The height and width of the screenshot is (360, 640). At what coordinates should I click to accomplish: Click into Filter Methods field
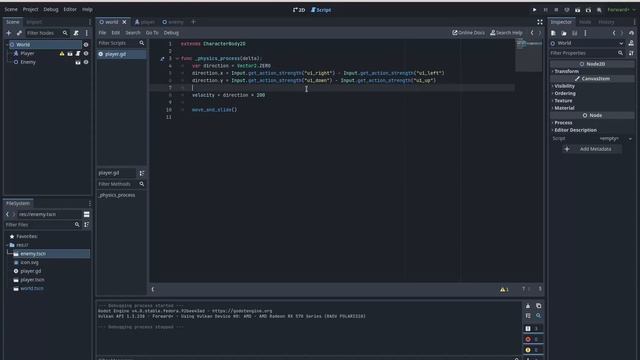click(x=118, y=184)
